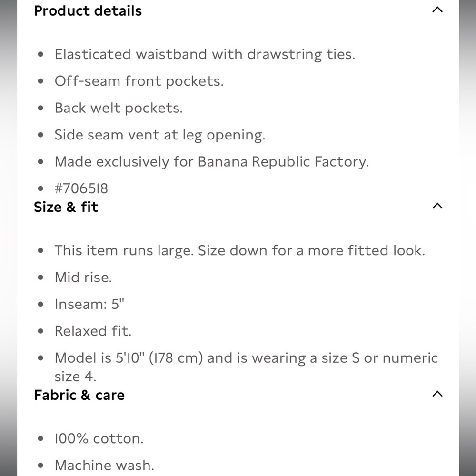Click the Elasticated waistband with drawstring ties line
Viewport: 476px width, 476px height.
(x=205, y=55)
